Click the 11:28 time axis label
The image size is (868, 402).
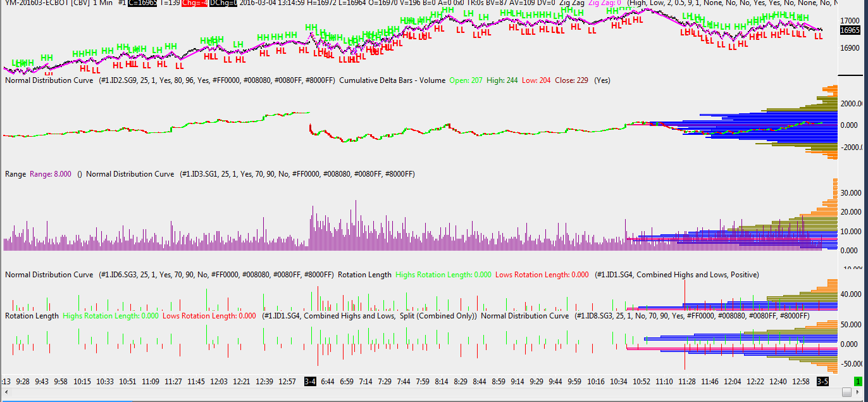(x=686, y=382)
